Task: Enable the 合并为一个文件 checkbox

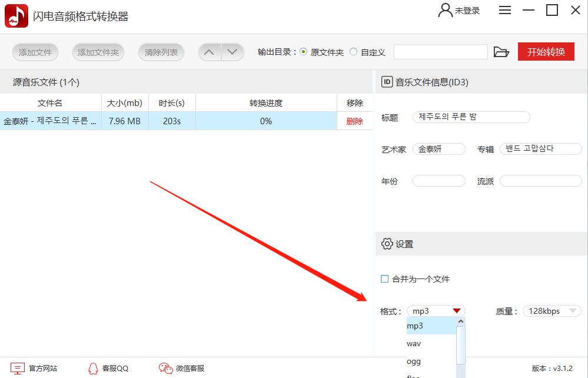Action: [x=385, y=278]
